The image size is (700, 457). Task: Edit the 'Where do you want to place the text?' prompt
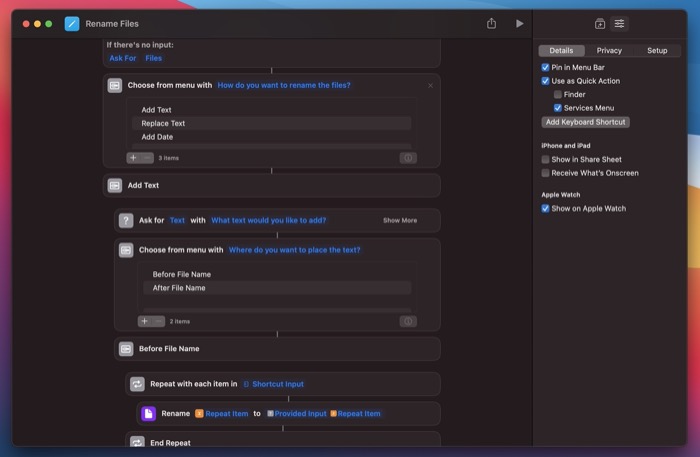tap(294, 250)
